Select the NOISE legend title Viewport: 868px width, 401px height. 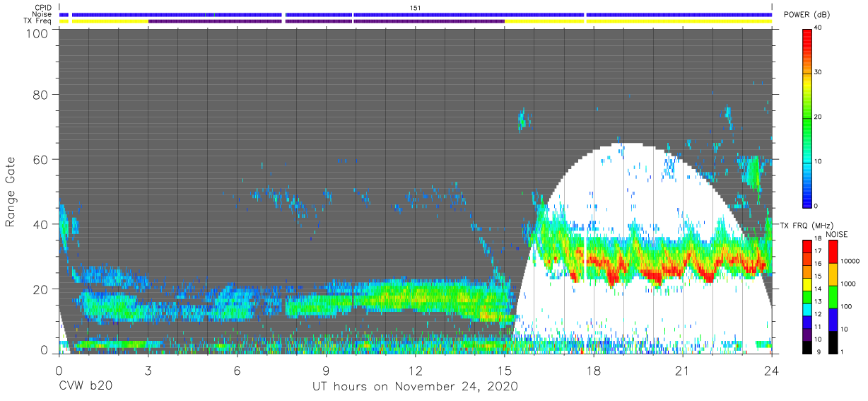click(x=838, y=234)
